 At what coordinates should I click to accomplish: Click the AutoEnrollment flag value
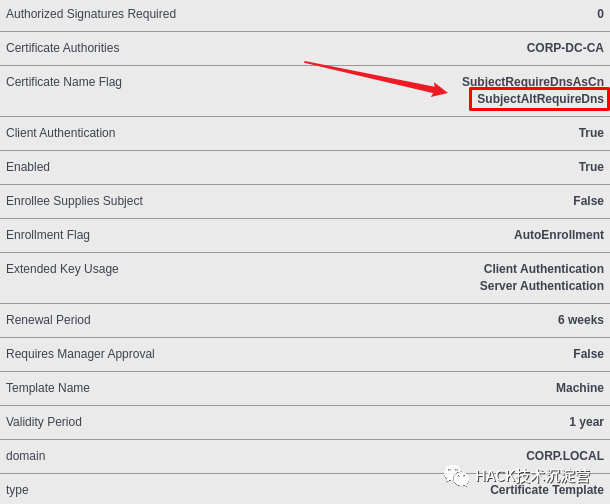coord(558,235)
